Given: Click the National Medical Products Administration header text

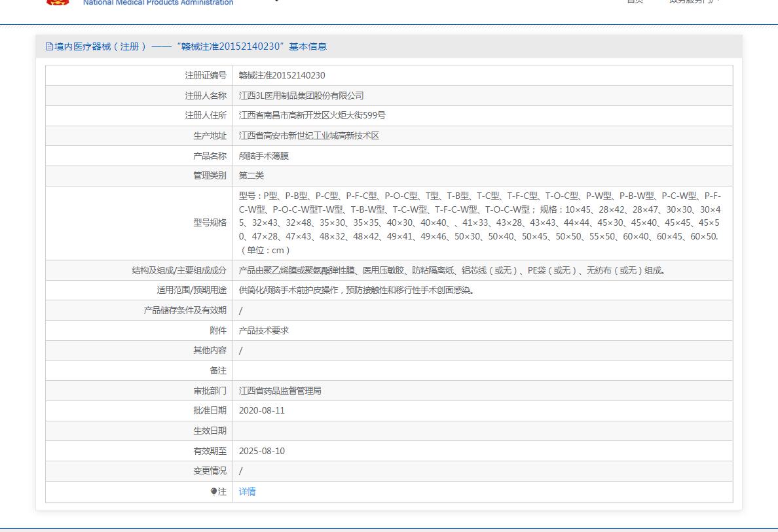Looking at the screenshot, I should 158,3.
